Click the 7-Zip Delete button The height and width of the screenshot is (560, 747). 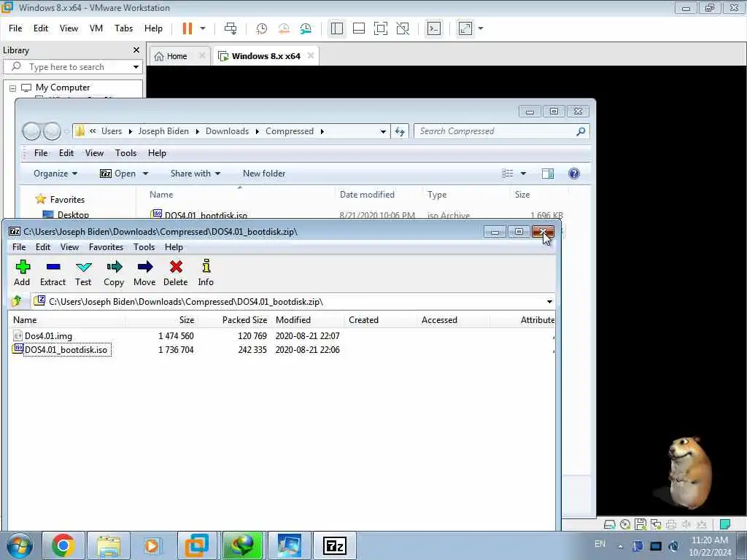pyautogui.click(x=175, y=273)
